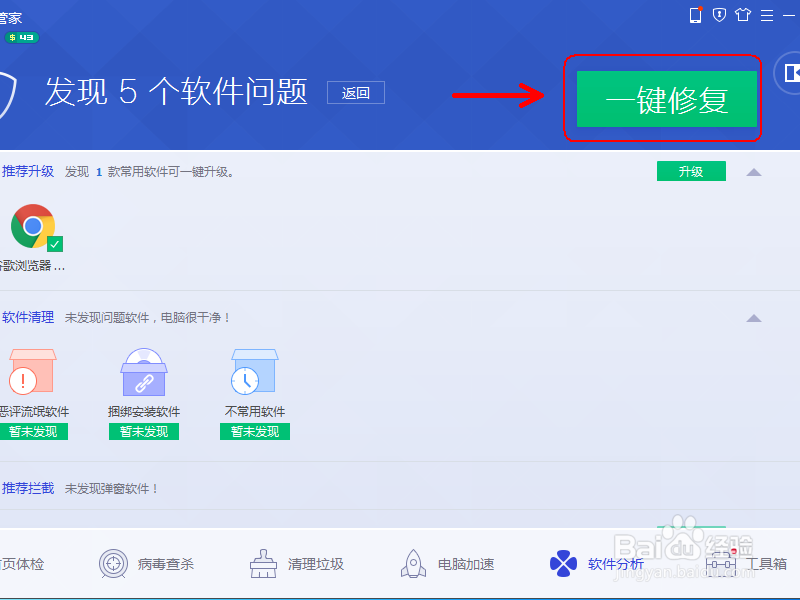Click the phone manager icon with red dot
This screenshot has height=600, width=800.
(695, 15)
